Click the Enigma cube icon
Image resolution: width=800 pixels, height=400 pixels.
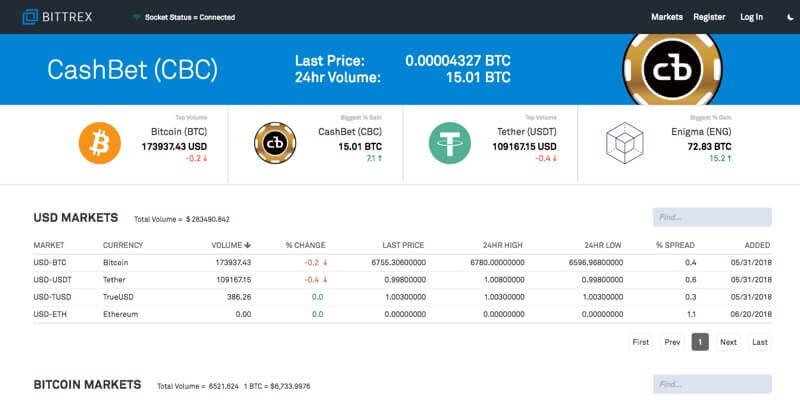pyautogui.click(x=624, y=143)
